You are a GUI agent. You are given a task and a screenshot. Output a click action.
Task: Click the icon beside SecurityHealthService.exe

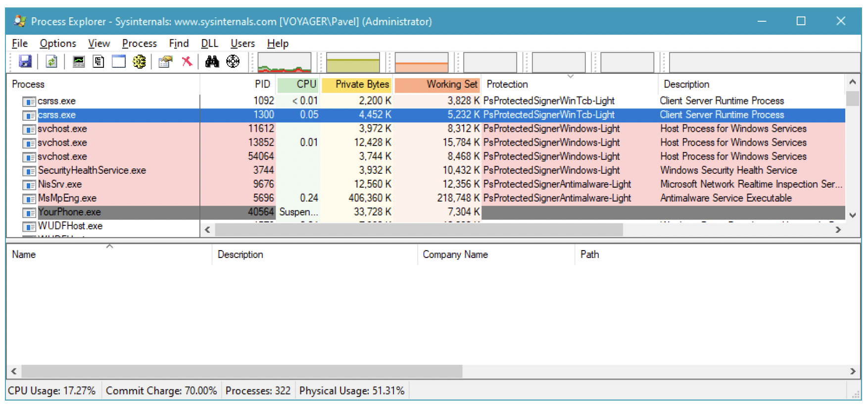[x=29, y=171]
